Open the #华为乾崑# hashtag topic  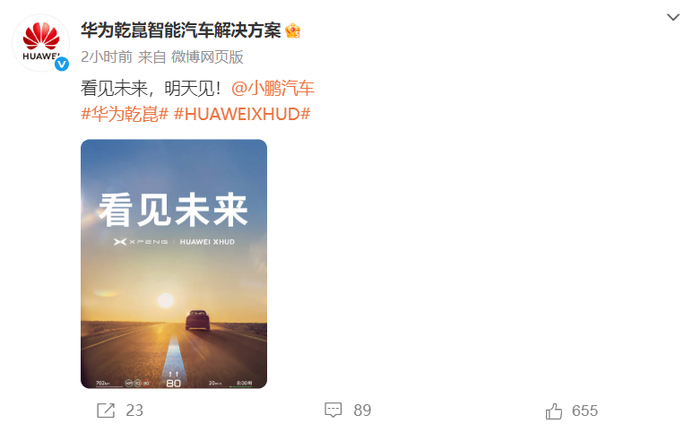click(125, 114)
